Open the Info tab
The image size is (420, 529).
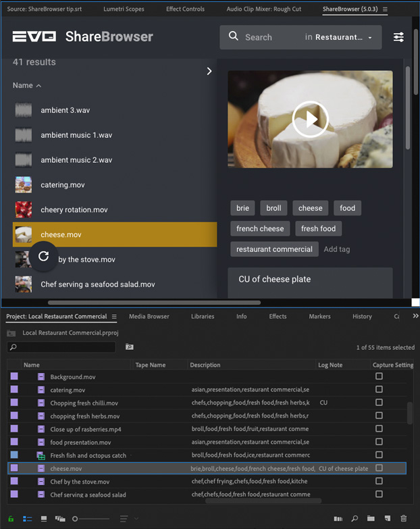241,316
